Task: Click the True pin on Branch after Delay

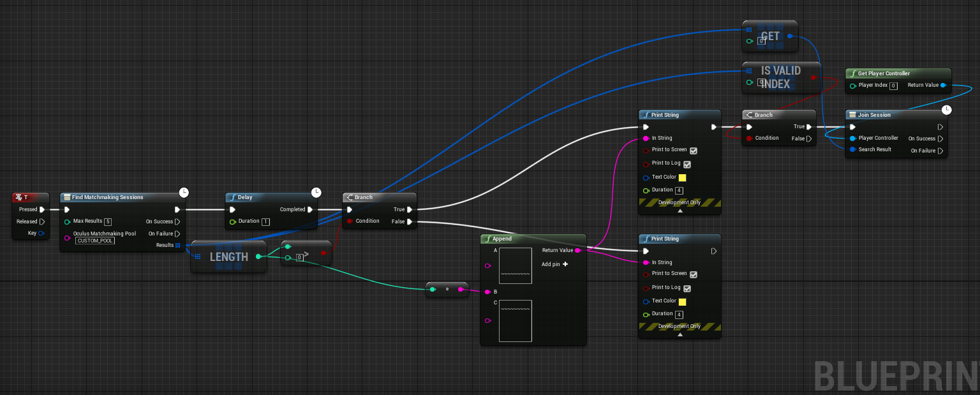Action: 409,209
